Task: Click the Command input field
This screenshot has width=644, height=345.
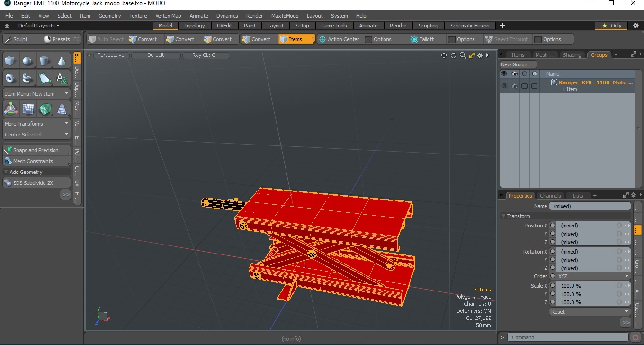Action: [x=569, y=337]
